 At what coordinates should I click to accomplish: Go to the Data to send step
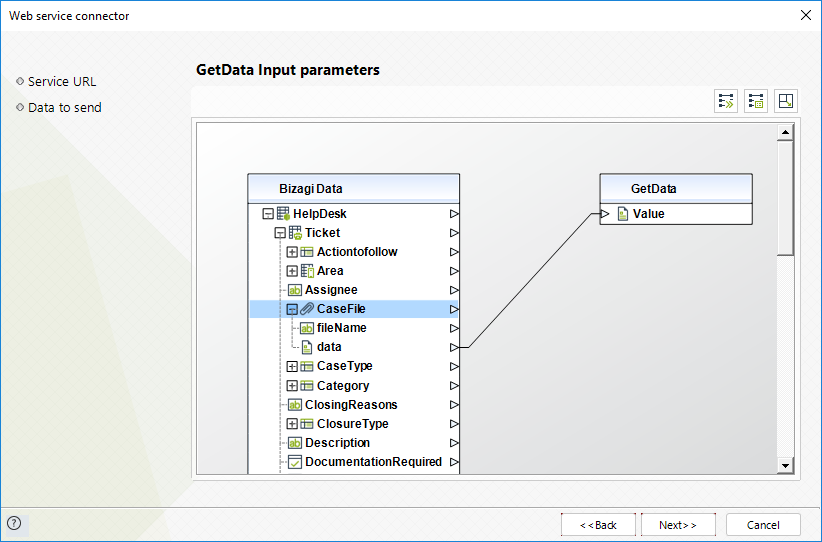click(64, 107)
